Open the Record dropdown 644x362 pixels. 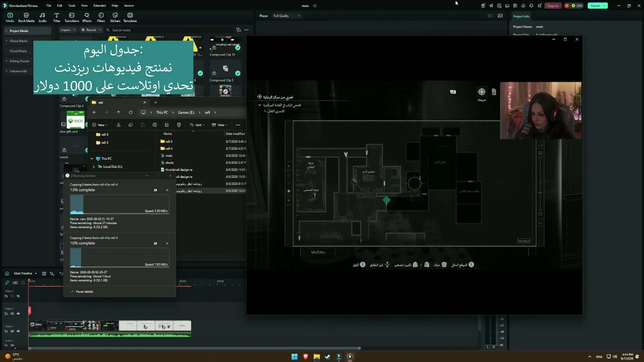click(92, 30)
